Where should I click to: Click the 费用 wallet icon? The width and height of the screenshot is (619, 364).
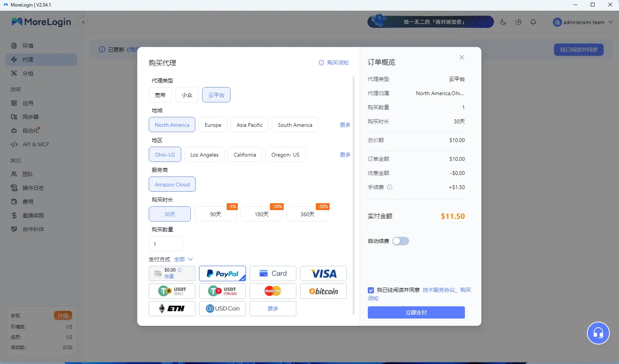14,202
